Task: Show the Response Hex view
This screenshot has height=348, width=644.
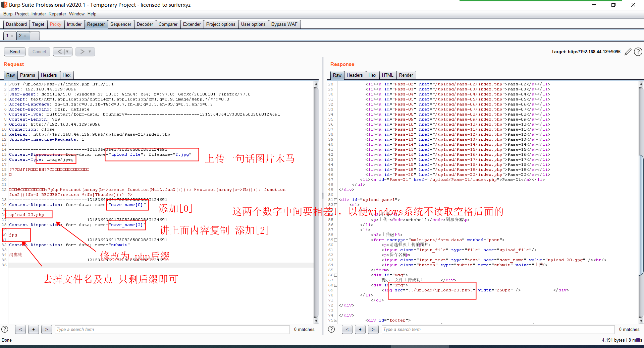Action: coord(372,75)
